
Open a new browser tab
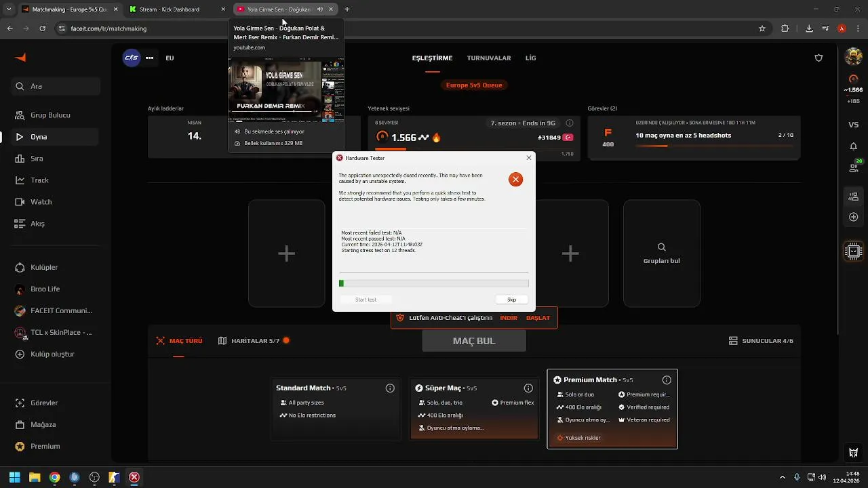(347, 9)
